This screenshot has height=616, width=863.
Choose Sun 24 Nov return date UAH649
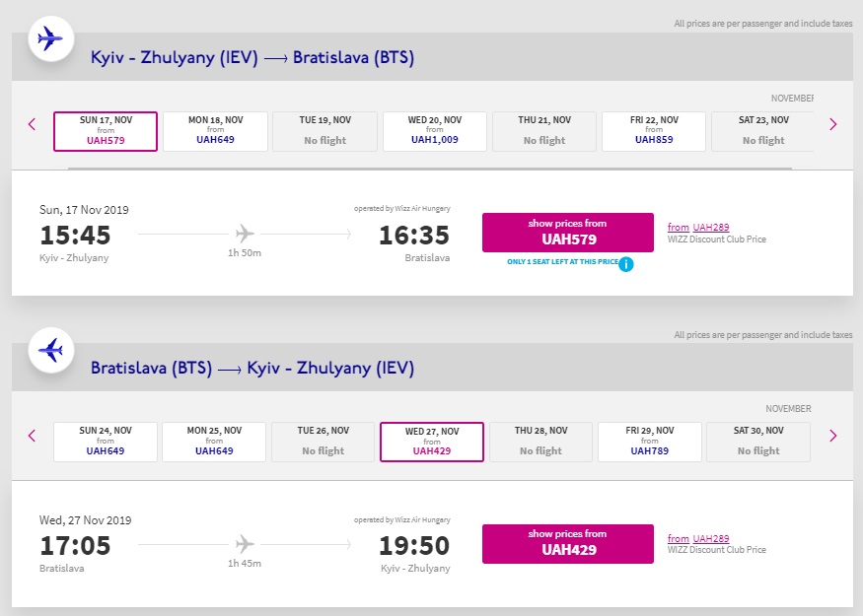click(x=106, y=442)
